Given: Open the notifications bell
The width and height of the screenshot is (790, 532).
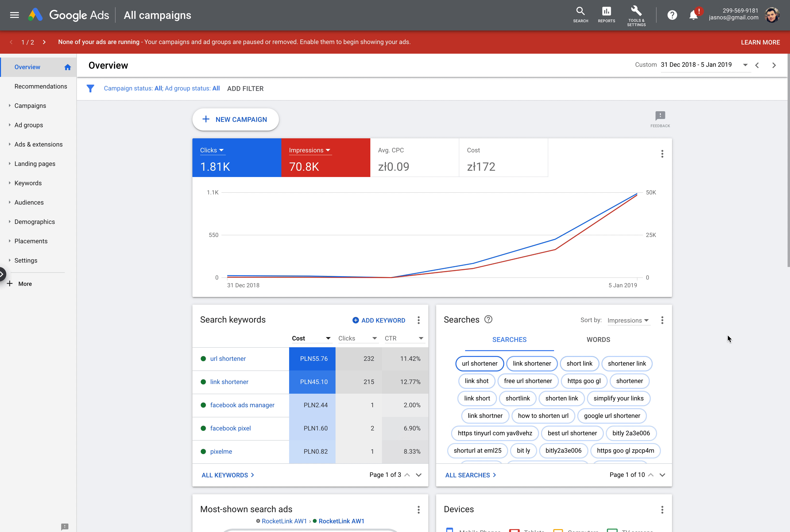Looking at the screenshot, I should pos(693,15).
